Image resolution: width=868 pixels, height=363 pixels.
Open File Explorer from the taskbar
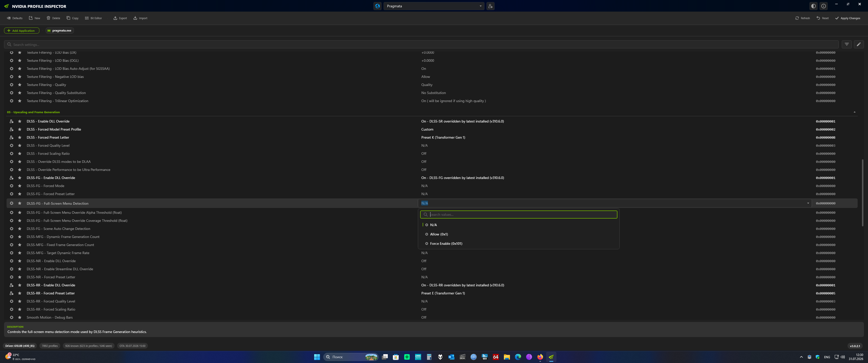pyautogui.click(x=507, y=357)
